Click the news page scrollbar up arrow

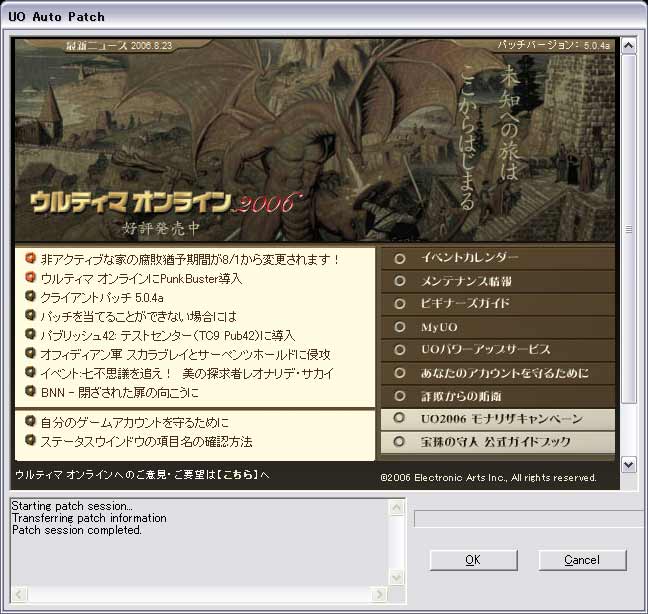pos(629,45)
